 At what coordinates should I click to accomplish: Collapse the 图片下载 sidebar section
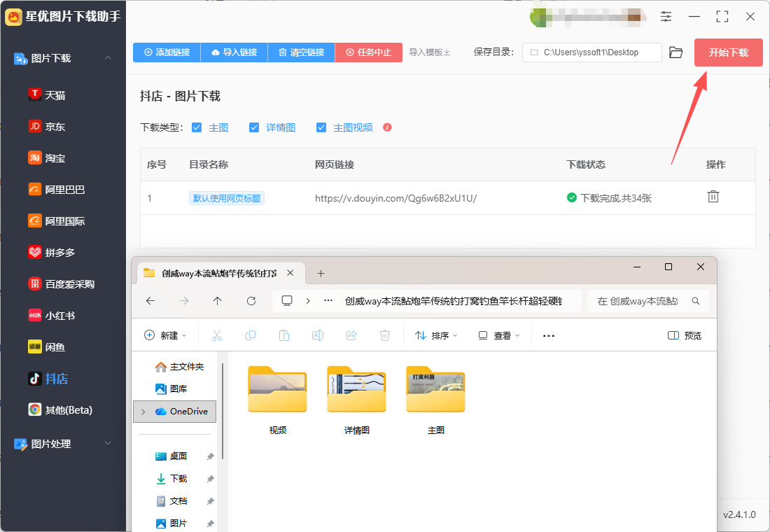(108, 58)
